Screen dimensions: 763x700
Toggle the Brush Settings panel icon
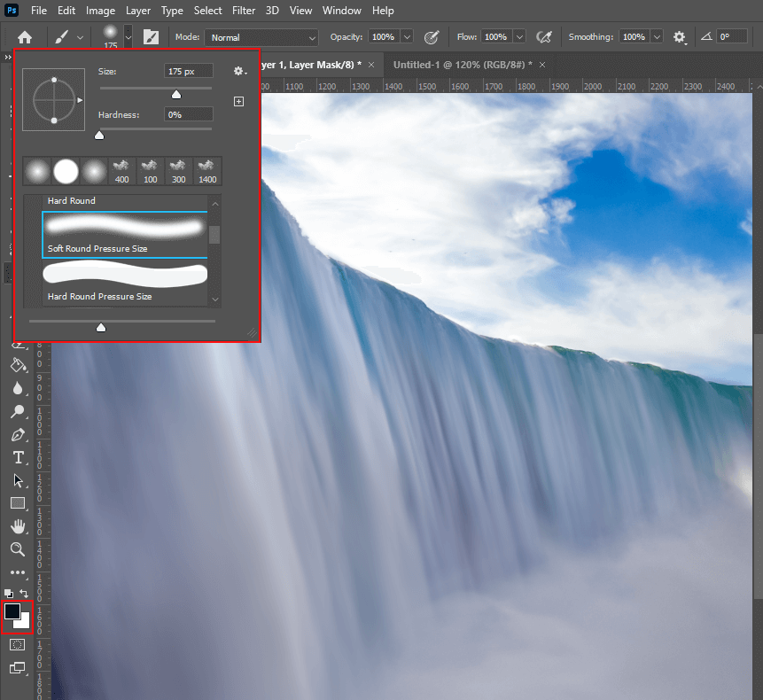151,37
